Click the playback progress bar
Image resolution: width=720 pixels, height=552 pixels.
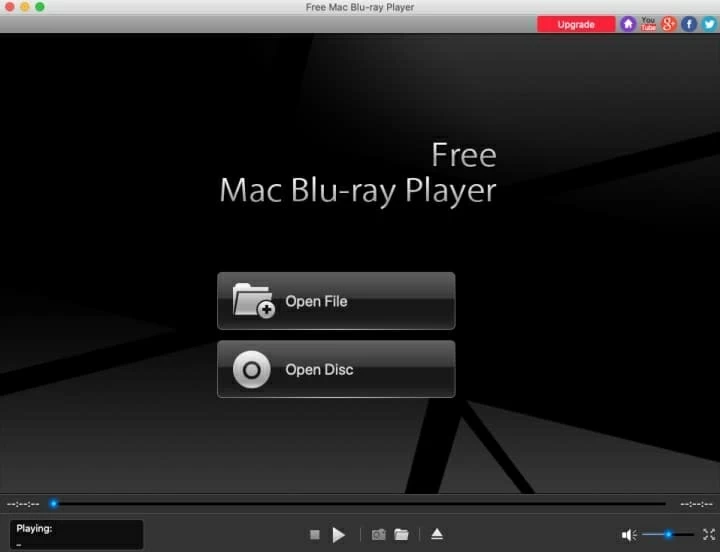pos(360,504)
